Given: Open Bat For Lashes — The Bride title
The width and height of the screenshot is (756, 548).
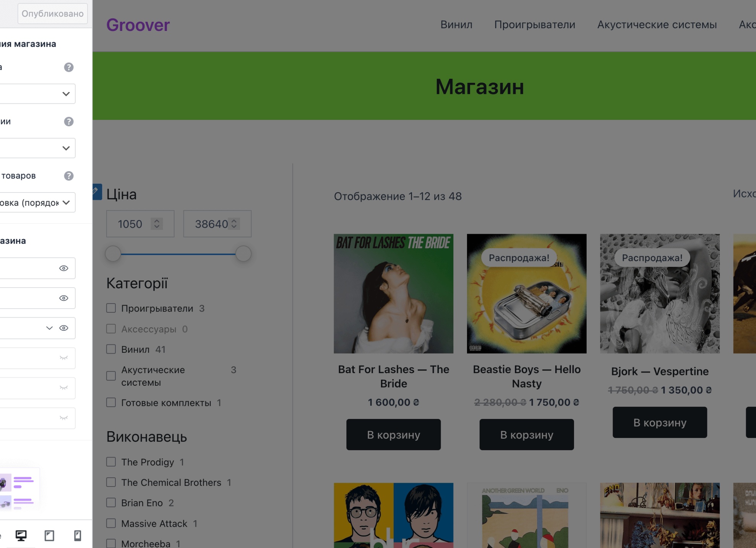Looking at the screenshot, I should [393, 376].
